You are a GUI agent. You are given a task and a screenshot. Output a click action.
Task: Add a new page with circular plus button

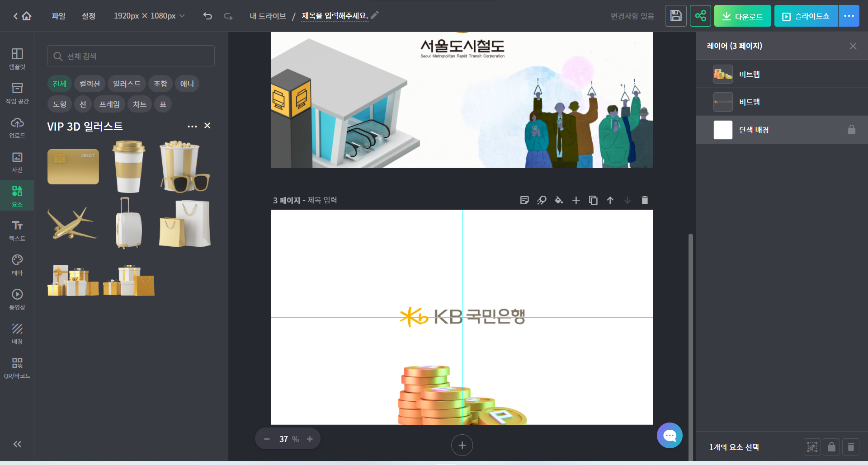(x=462, y=445)
